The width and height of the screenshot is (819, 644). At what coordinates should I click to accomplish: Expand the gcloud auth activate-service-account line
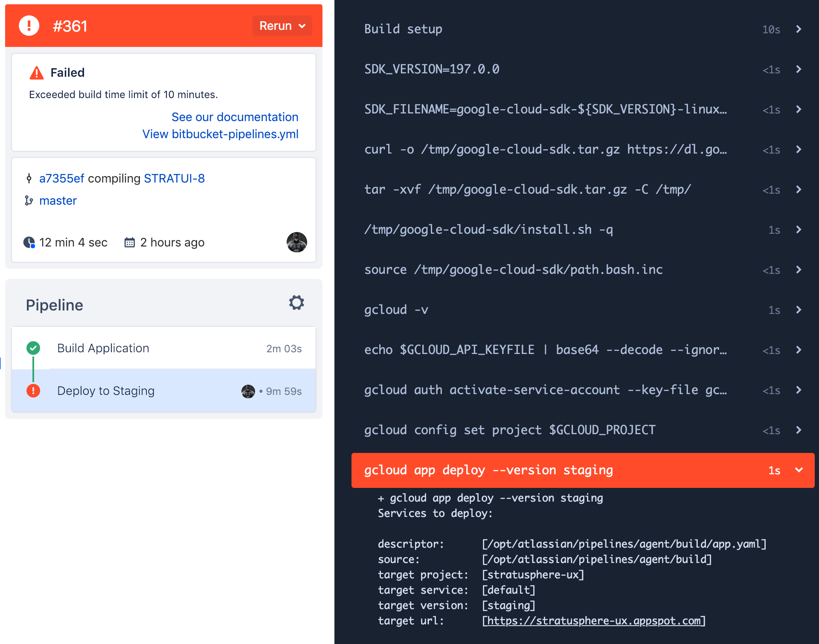click(x=583, y=390)
